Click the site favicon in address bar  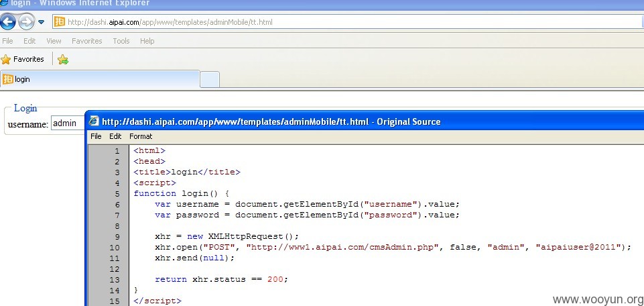pos(60,21)
